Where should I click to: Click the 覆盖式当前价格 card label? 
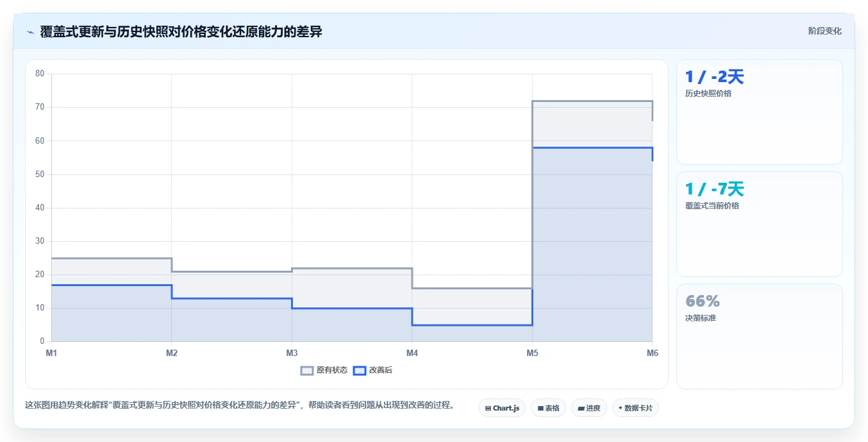pos(712,206)
